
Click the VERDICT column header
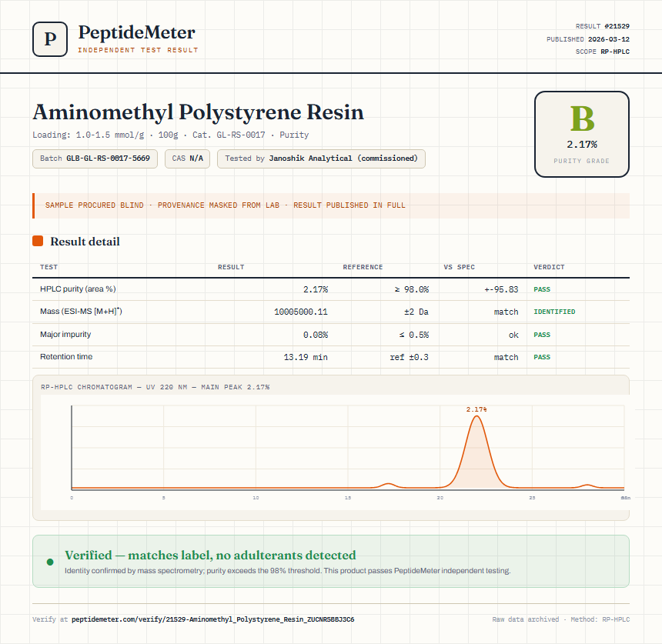click(549, 267)
